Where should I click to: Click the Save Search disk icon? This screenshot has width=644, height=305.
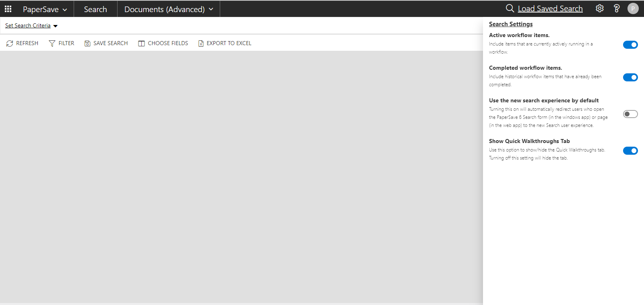pyautogui.click(x=87, y=44)
